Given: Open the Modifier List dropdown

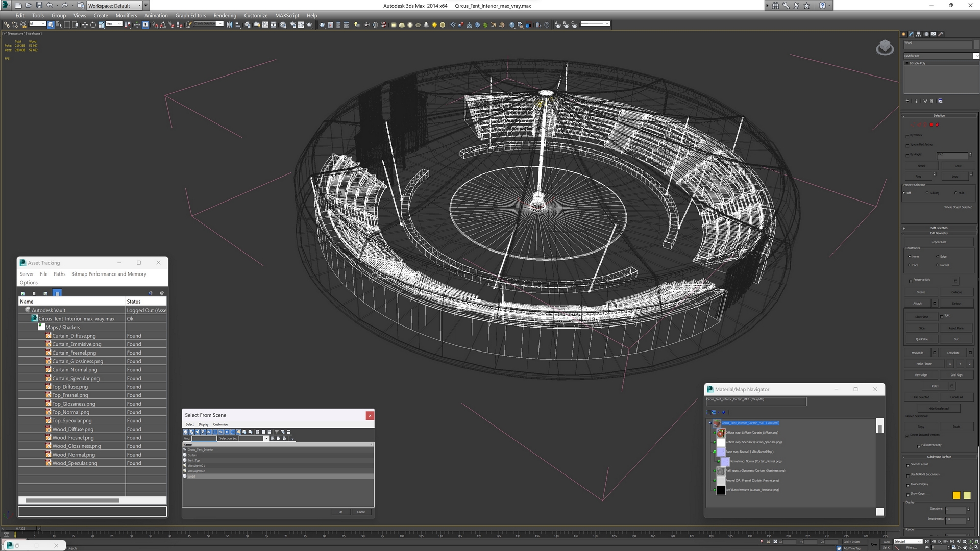Looking at the screenshot, I should (941, 56).
